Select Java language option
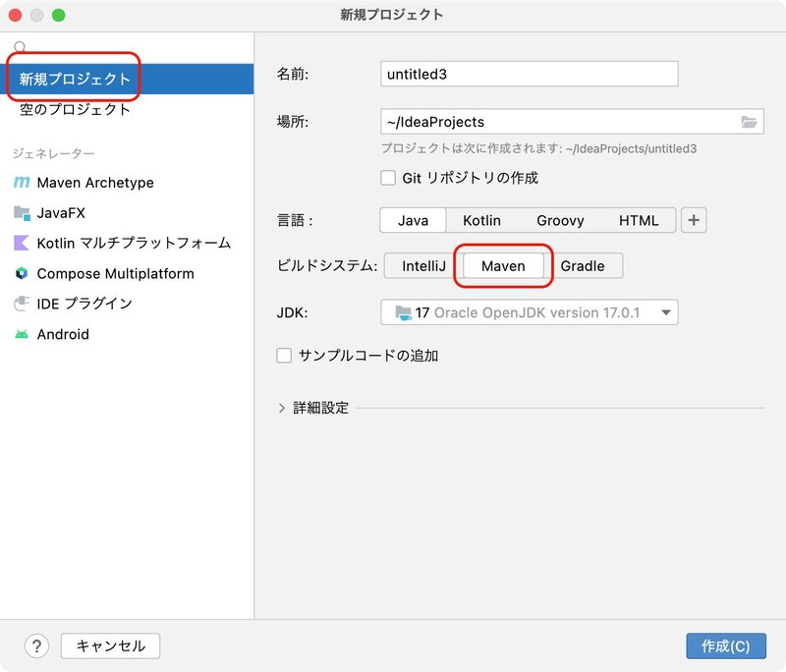786x672 pixels. [x=413, y=220]
